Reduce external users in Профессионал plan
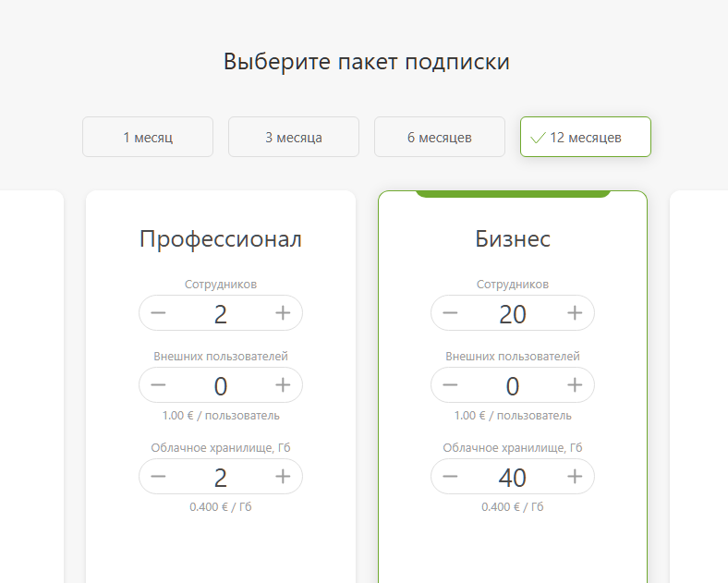Screen dimensions: 728x583 tap(158, 385)
